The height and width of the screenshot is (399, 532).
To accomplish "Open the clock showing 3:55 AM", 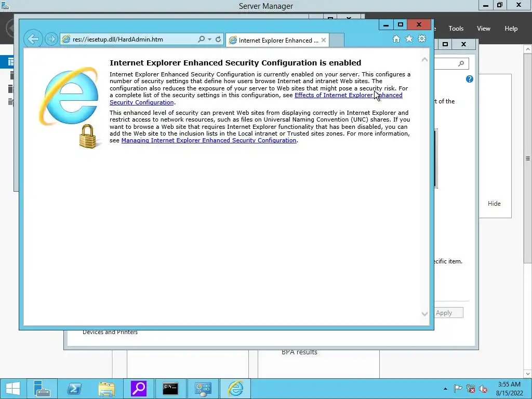I will [509, 389].
